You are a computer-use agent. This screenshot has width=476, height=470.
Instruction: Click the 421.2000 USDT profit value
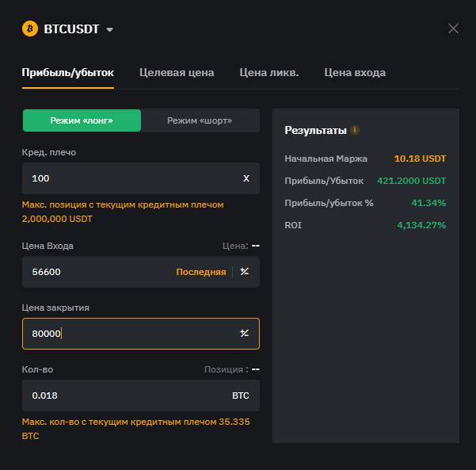coord(411,181)
